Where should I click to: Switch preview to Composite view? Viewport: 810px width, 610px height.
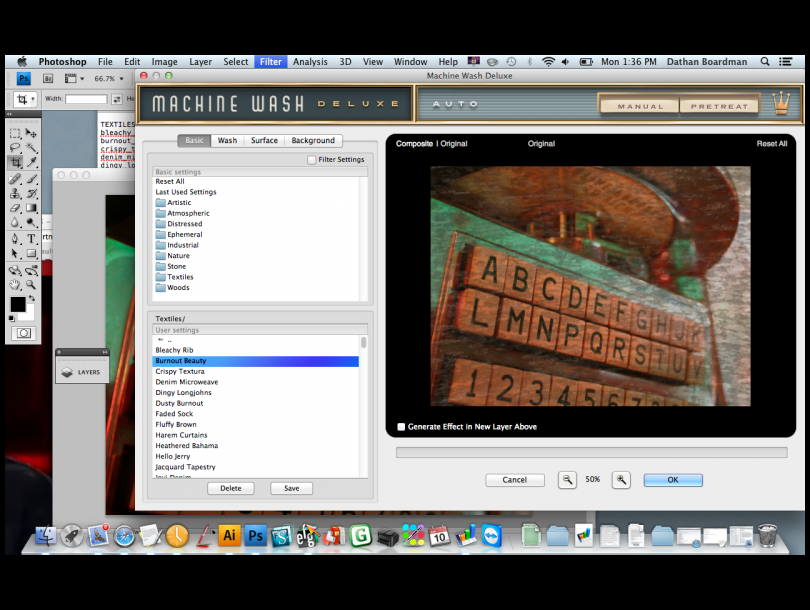click(x=414, y=144)
